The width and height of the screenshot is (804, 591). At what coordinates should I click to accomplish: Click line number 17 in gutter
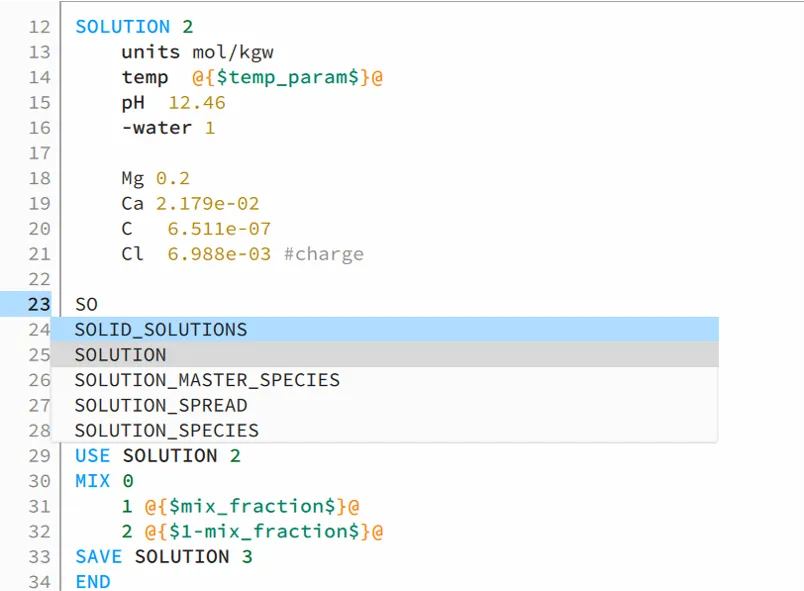[39, 153]
